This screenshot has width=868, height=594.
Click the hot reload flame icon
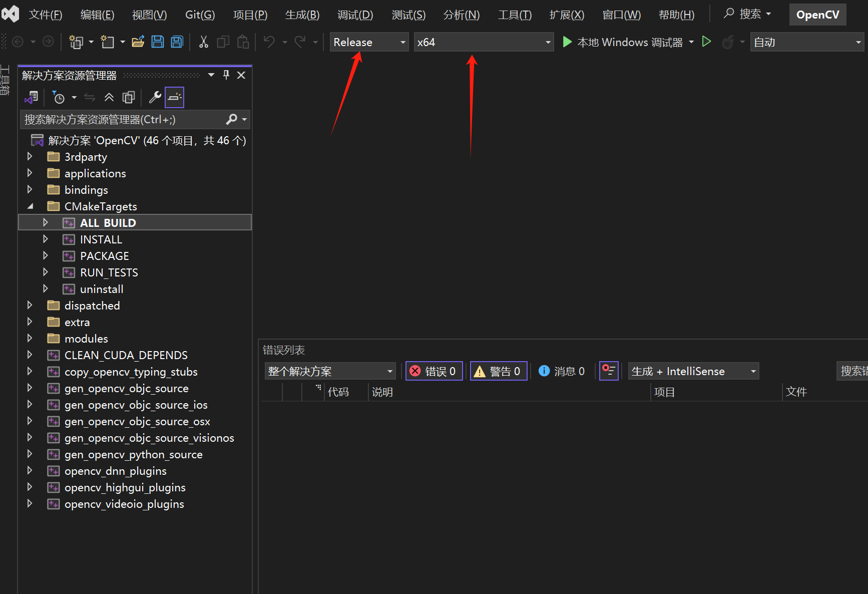coord(728,42)
